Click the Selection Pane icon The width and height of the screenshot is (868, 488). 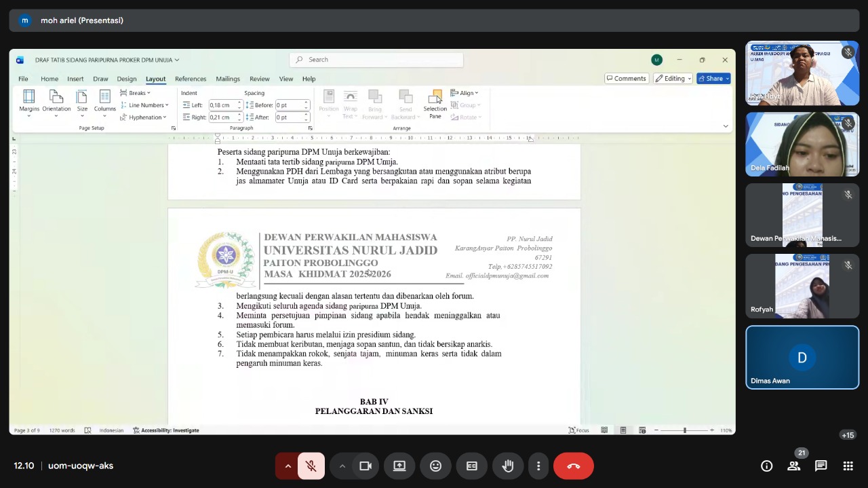pos(435,104)
